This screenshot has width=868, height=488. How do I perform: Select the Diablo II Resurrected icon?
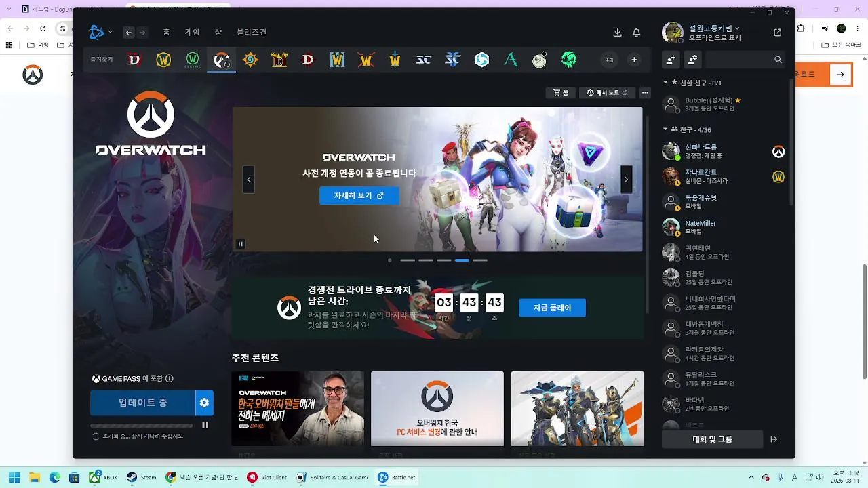(x=279, y=60)
